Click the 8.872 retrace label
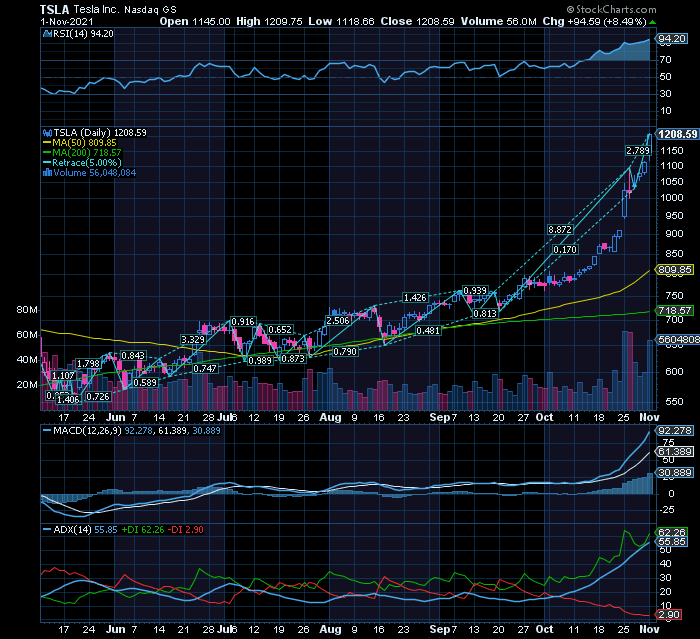This screenshot has height=639, width=700. (560, 230)
